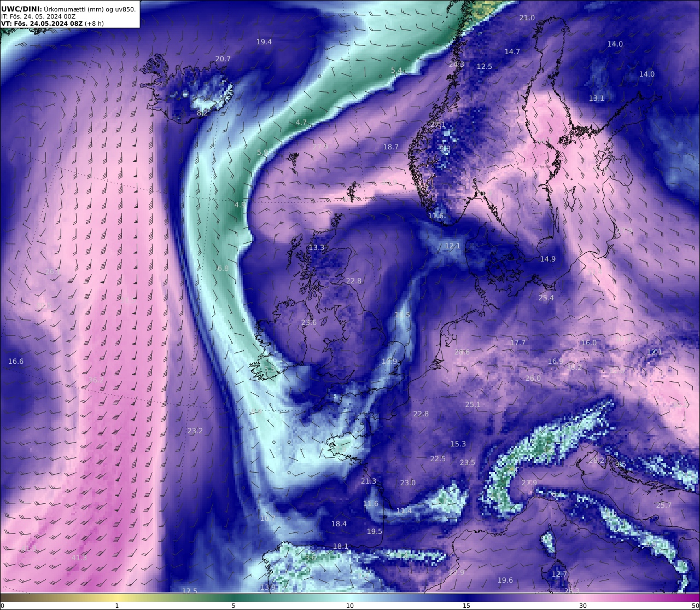The width and height of the screenshot is (700, 610).
Task: Click the valid time line 'VT: Fös. 24.05.2024 08Z'
Action: coord(43,24)
